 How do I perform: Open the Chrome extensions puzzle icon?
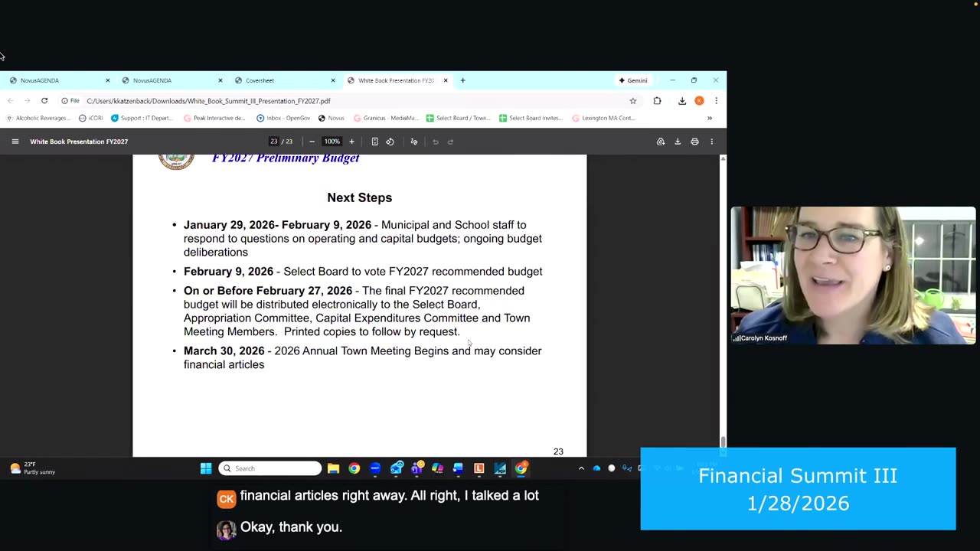[x=657, y=101]
